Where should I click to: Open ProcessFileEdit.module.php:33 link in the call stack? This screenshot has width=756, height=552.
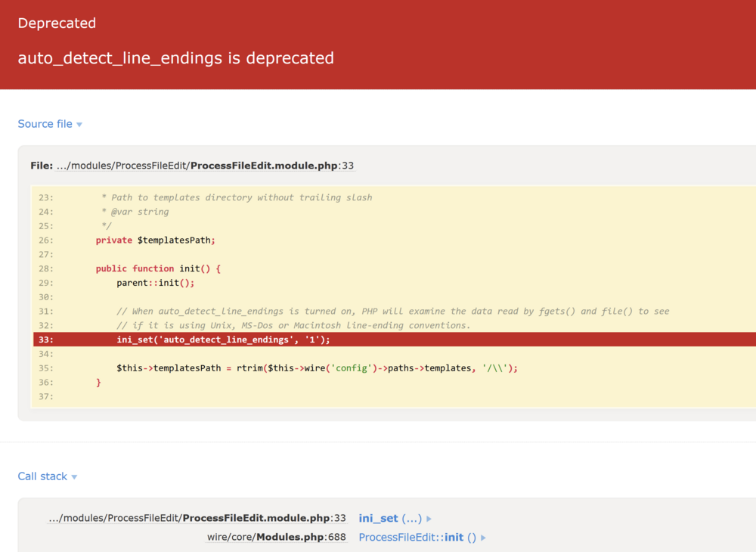point(197,519)
